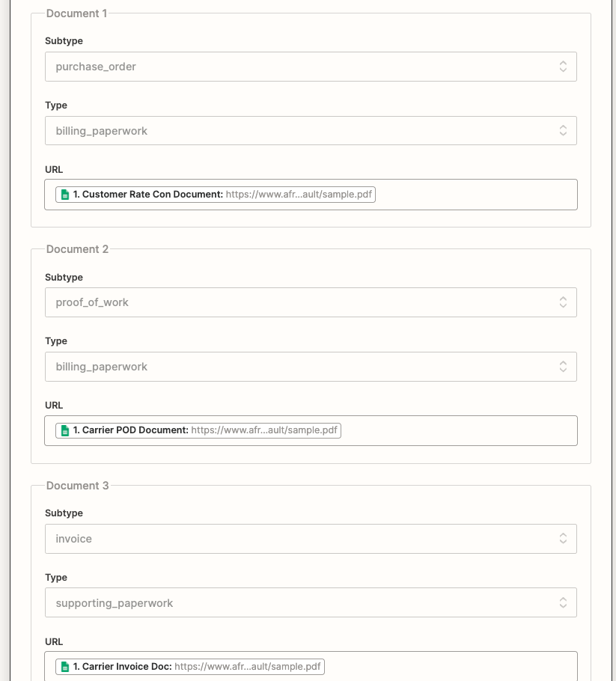Click empty space in Document 2 URL field
This screenshot has width=616, height=681.
(464, 431)
